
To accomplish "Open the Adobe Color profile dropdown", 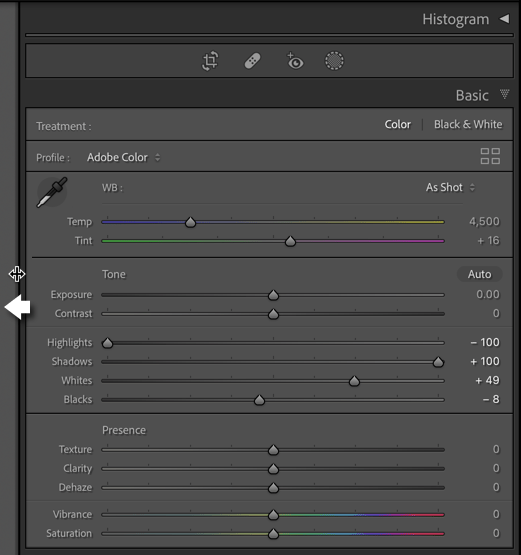I will [x=124, y=157].
